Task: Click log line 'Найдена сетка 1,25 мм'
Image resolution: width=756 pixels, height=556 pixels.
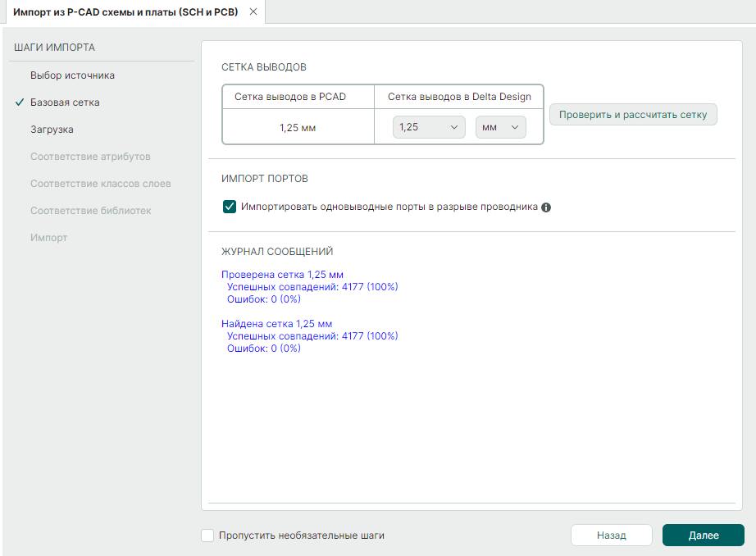Action: coord(277,324)
